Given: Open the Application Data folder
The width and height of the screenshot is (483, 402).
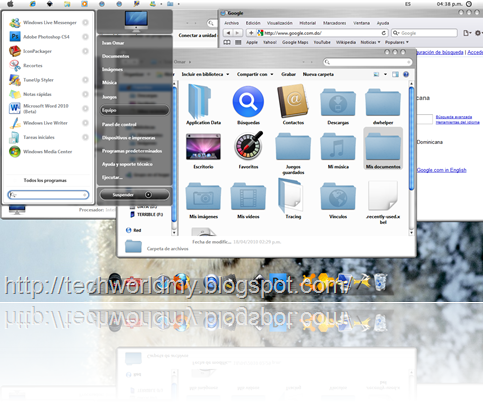Looking at the screenshot, I should (203, 105).
